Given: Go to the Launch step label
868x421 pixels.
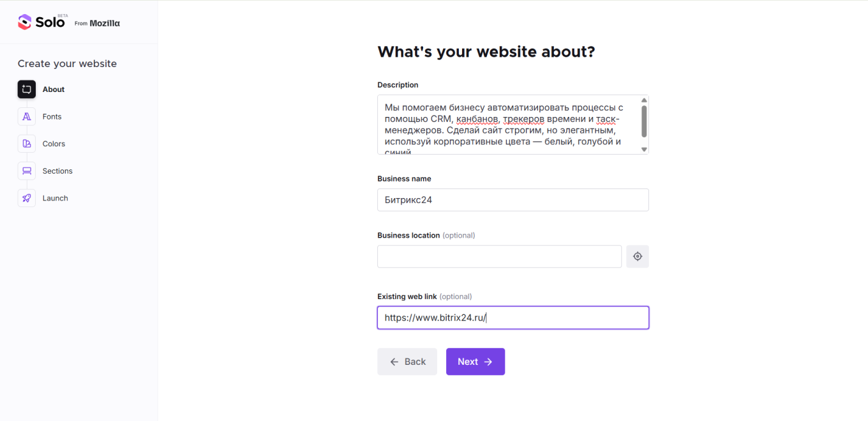Looking at the screenshot, I should (x=55, y=199).
